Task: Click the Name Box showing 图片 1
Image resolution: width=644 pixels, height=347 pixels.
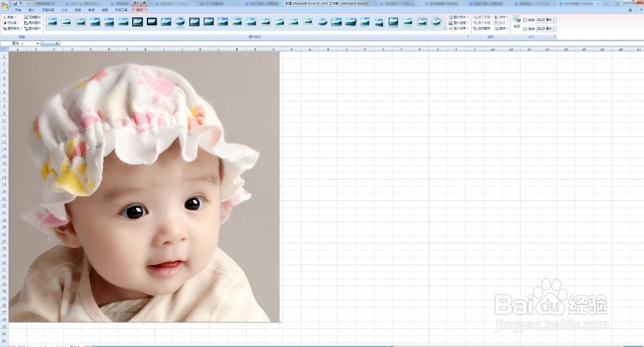Action: pyautogui.click(x=19, y=43)
